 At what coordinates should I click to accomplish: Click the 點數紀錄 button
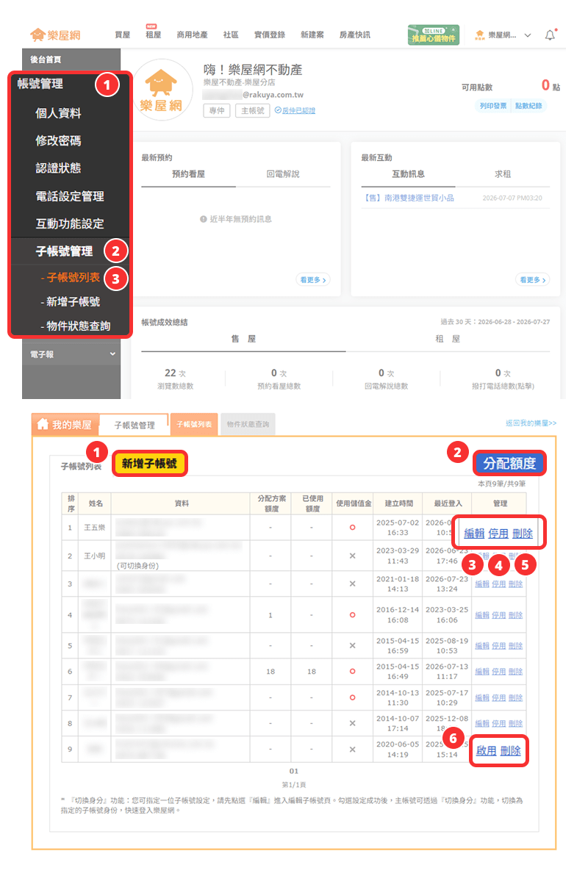(528, 106)
